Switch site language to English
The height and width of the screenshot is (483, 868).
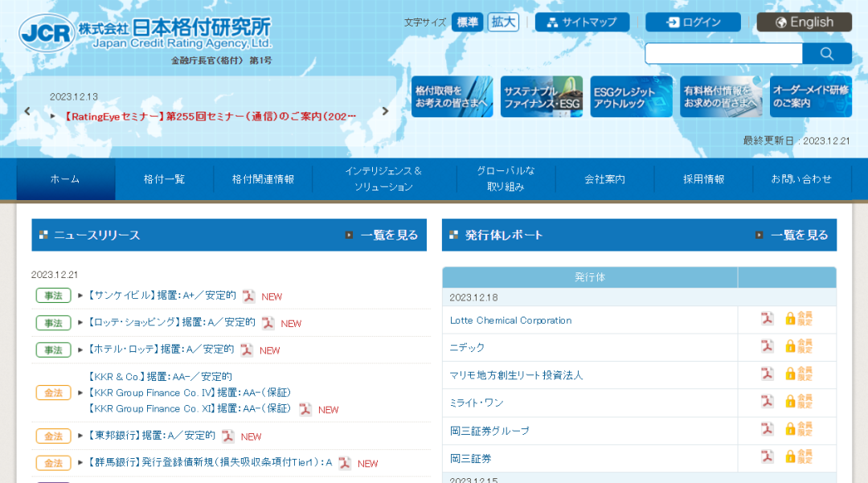(x=805, y=23)
